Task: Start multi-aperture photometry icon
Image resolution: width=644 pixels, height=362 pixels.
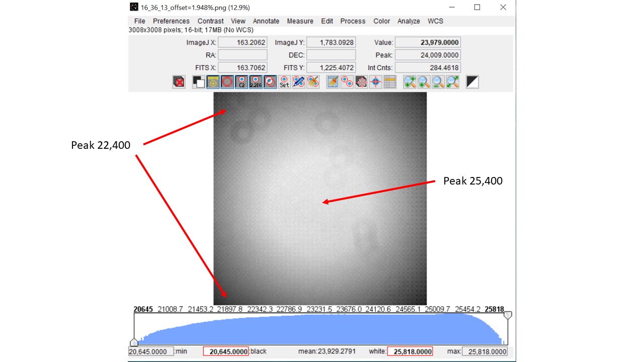Action: (347, 82)
